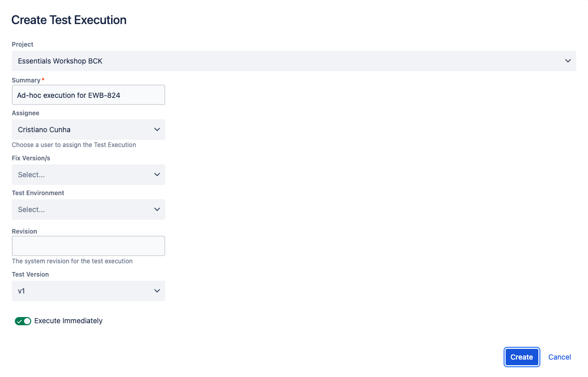Viewport: 588px width, 377px height.
Task: Click the Revision field label
Action: pos(25,232)
